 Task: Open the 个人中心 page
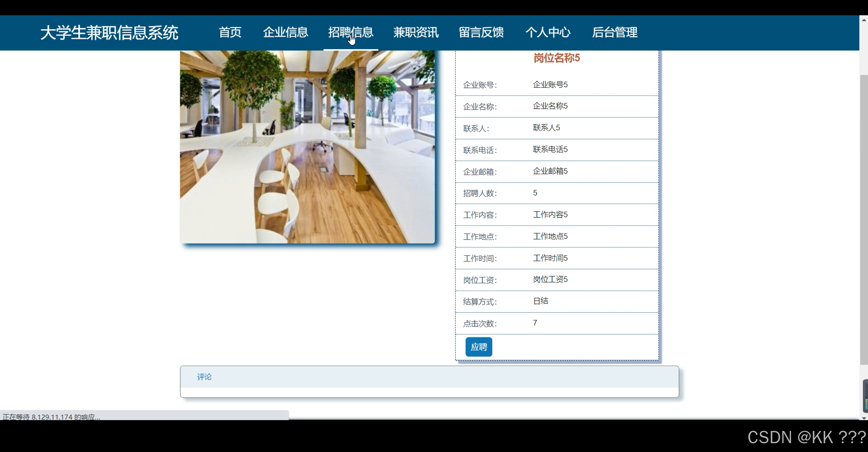(x=548, y=33)
